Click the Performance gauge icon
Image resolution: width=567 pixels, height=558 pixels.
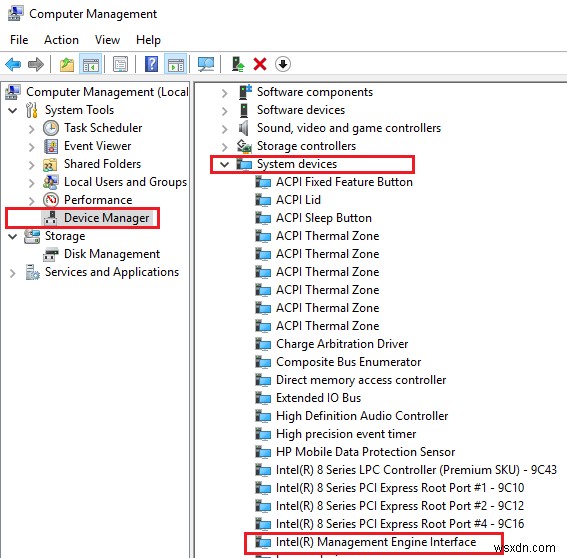(x=51, y=200)
